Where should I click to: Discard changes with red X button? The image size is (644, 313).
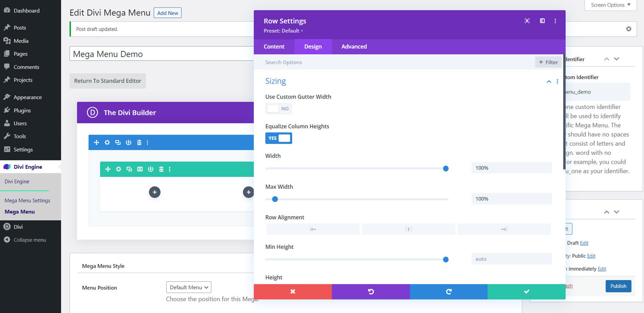click(x=293, y=292)
